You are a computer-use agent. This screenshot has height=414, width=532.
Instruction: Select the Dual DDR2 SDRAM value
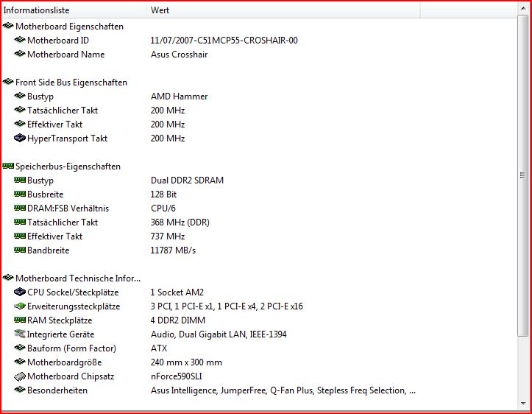(187, 180)
